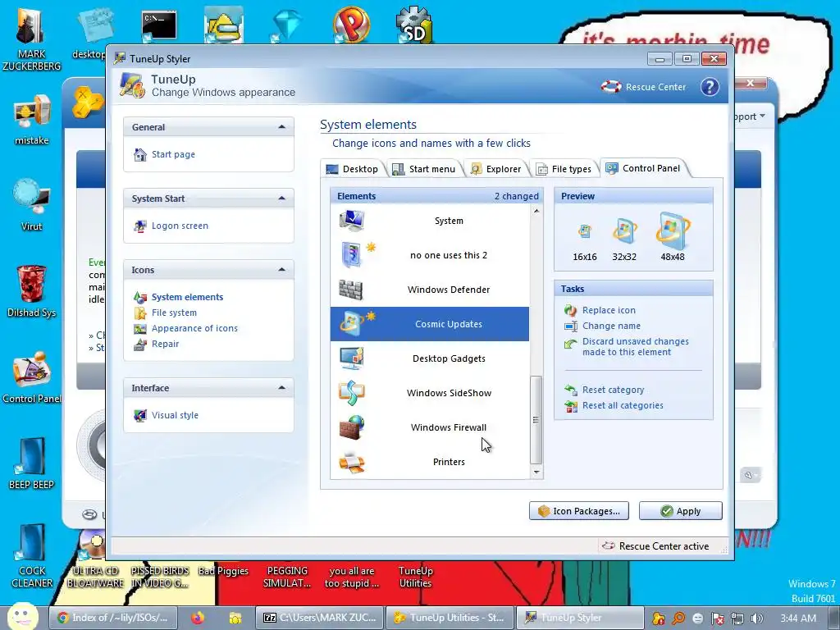Click Reset all categories task
Viewport: 840px width, 630px height.
(x=623, y=405)
